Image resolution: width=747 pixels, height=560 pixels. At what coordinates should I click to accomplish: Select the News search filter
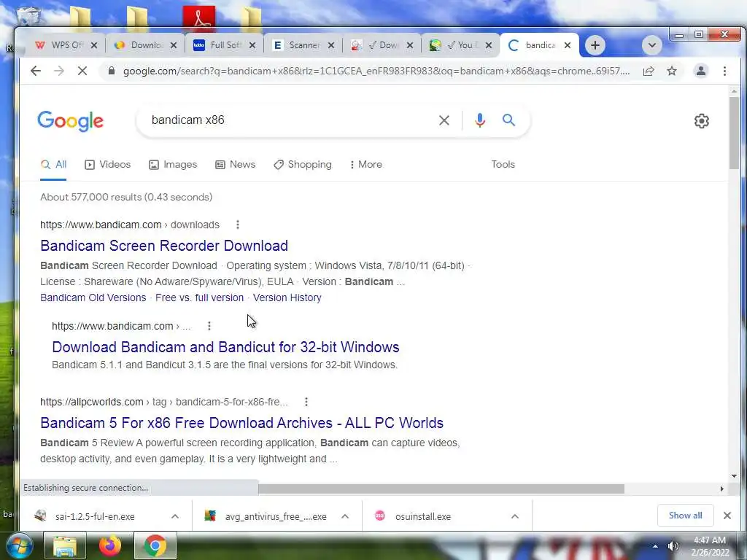236,164
